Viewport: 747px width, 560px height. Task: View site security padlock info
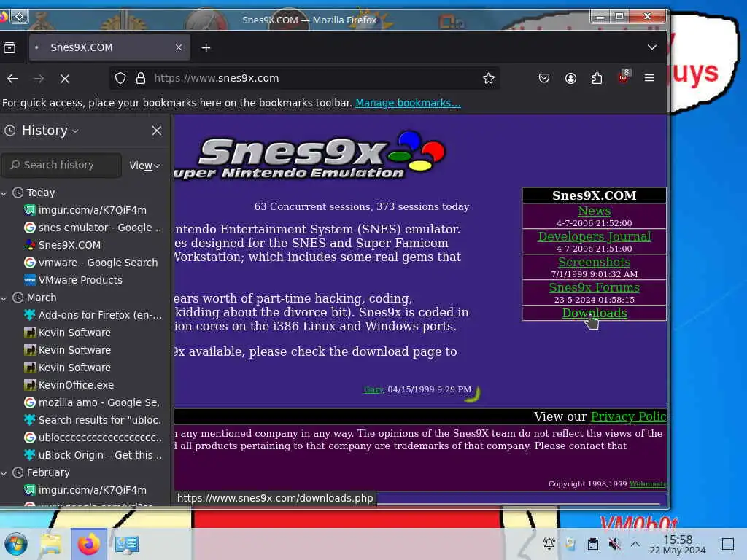(141, 78)
